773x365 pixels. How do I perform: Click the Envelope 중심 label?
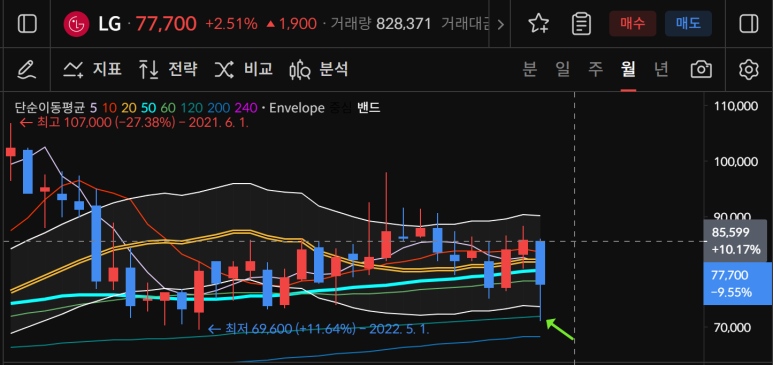pyautogui.click(x=340, y=108)
